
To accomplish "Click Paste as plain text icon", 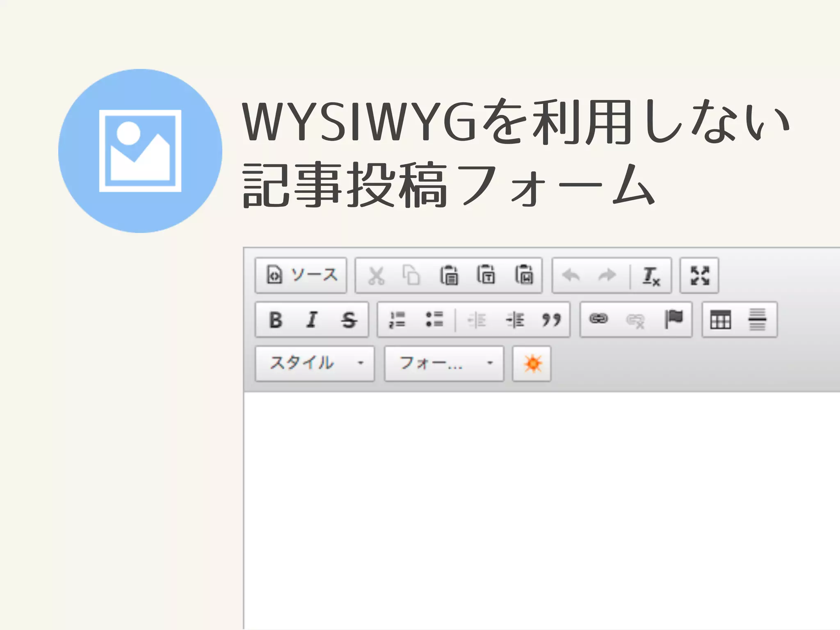I will tap(486, 275).
